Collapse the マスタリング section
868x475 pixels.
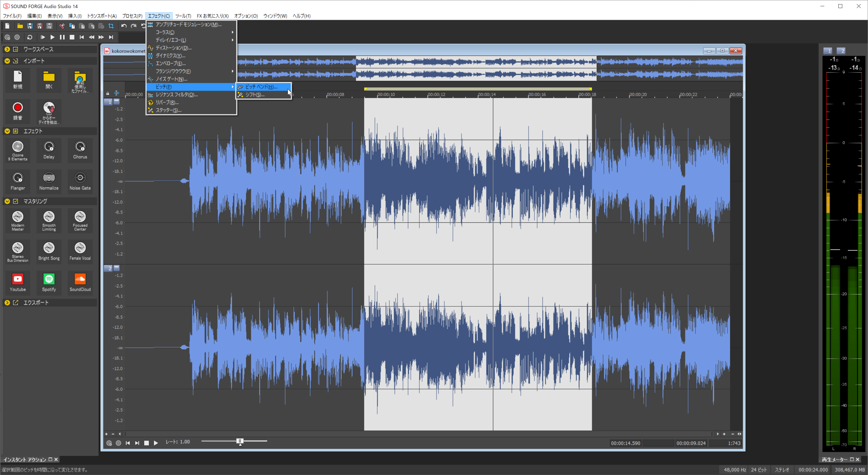[7, 201]
